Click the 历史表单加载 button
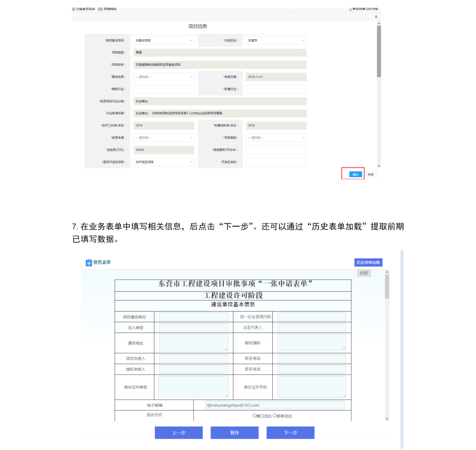Image resolution: width=476 pixels, height=450 pixels. click(x=368, y=262)
